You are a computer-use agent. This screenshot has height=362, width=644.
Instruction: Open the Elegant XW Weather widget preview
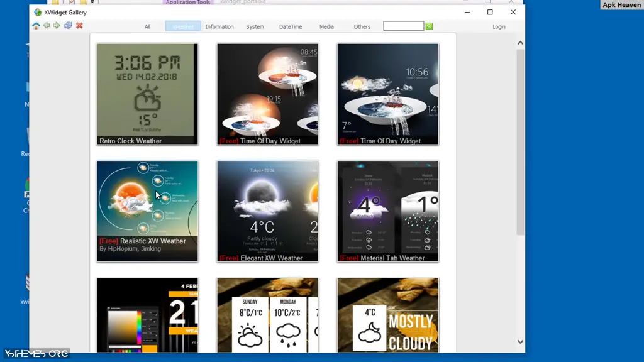[267, 211]
